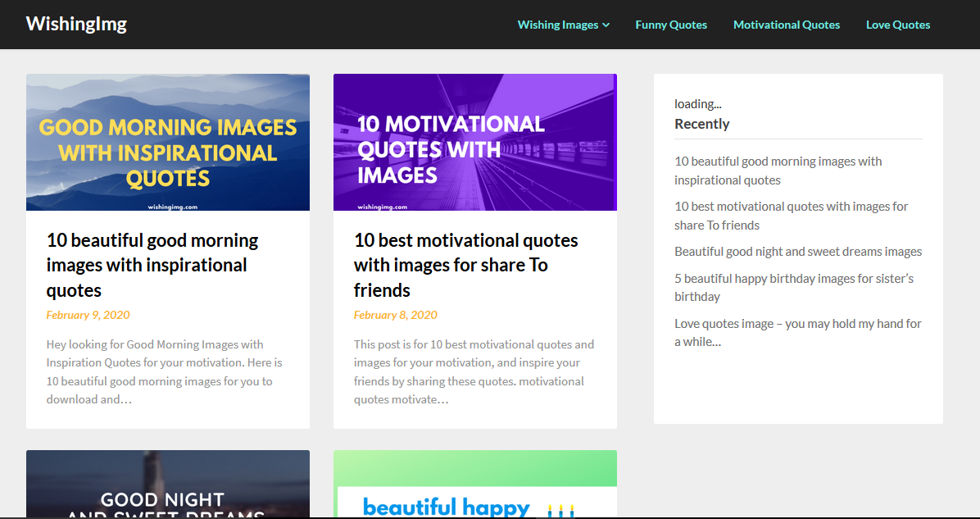The image size is (980, 519).
Task: Select good night and sweet dreams sidebar link
Action: point(797,252)
